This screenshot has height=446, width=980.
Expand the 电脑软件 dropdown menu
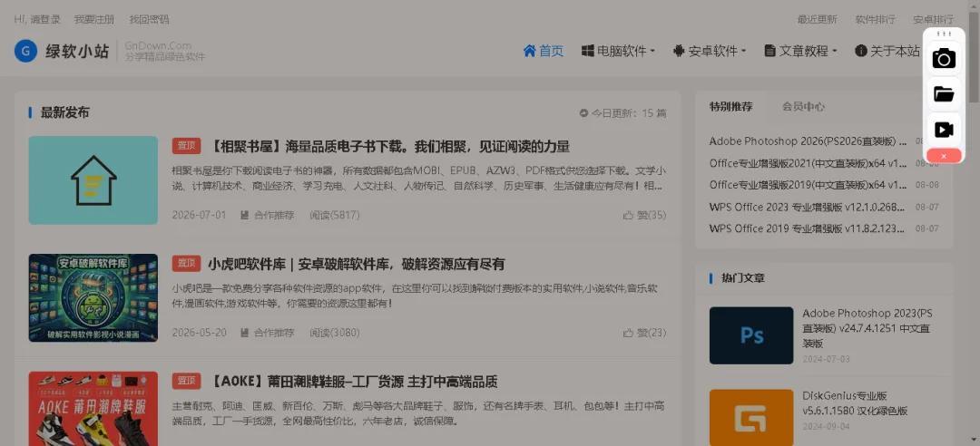(618, 52)
